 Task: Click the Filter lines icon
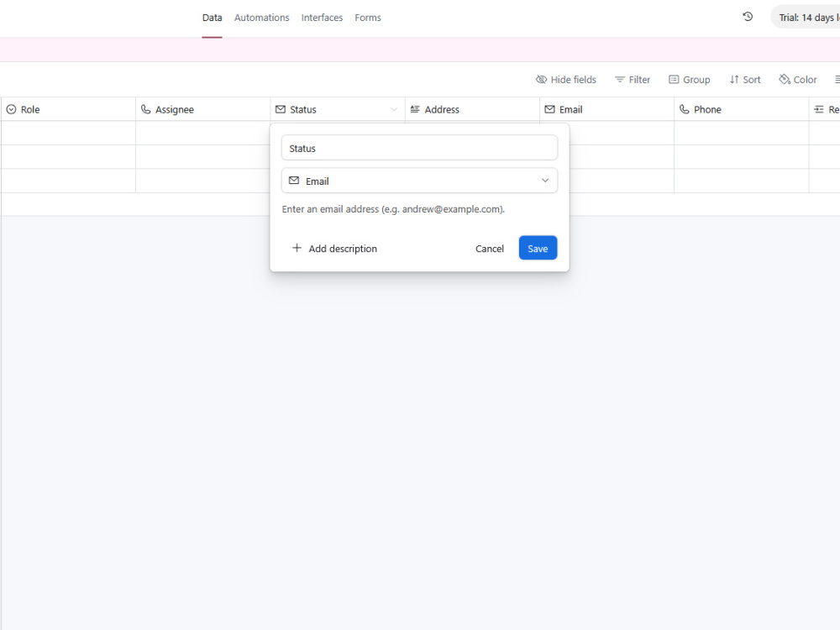pos(620,79)
